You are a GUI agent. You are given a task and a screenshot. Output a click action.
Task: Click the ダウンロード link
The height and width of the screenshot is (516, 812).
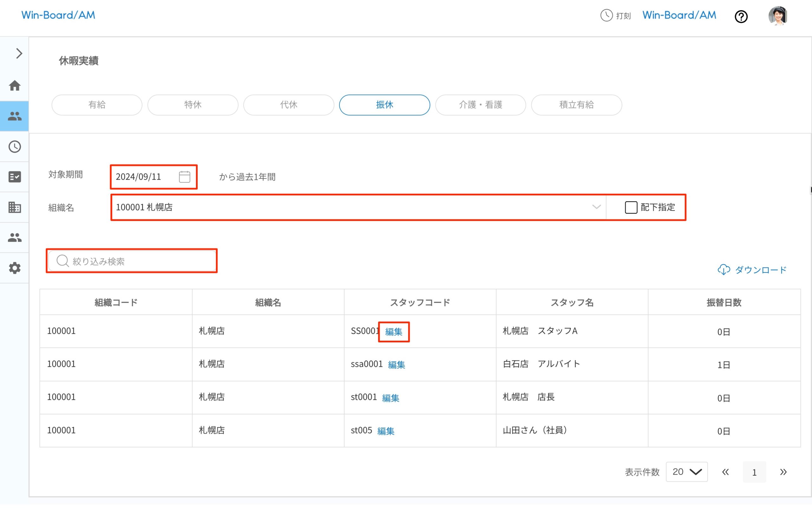752,270
